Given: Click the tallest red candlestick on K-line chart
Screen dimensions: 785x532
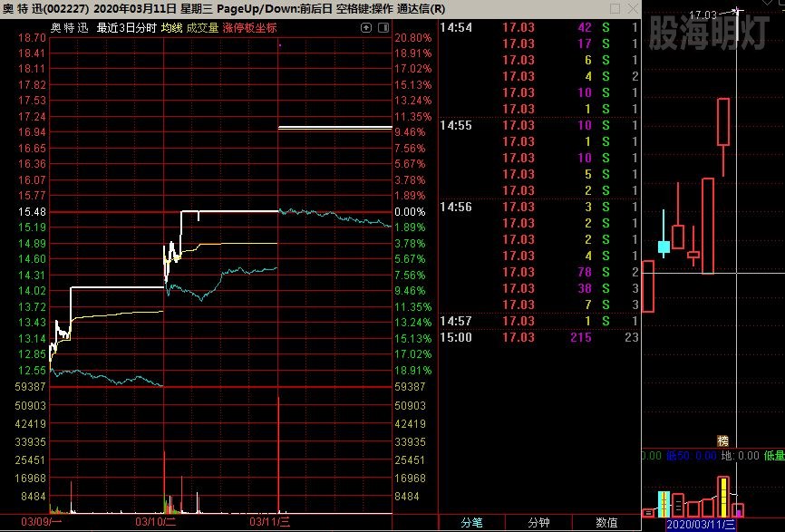Looking at the screenshot, I should [x=707, y=226].
